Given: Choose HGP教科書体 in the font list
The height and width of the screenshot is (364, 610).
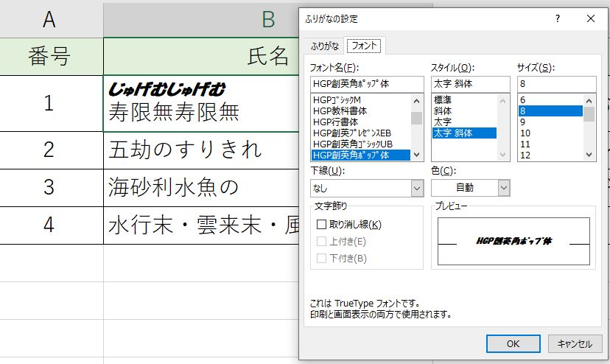Looking at the screenshot, I should [x=360, y=111].
